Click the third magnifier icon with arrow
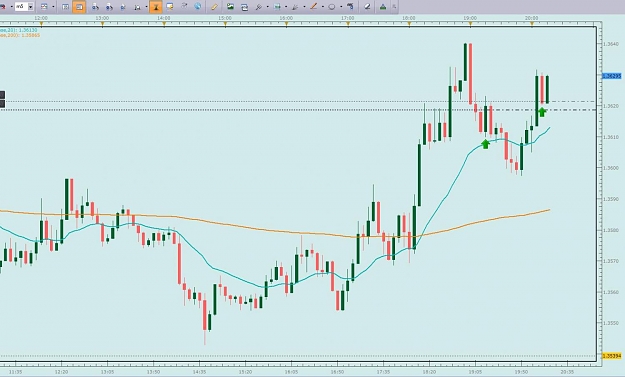Image resolution: width=625 pixels, height=377 pixels. pos(123,6)
